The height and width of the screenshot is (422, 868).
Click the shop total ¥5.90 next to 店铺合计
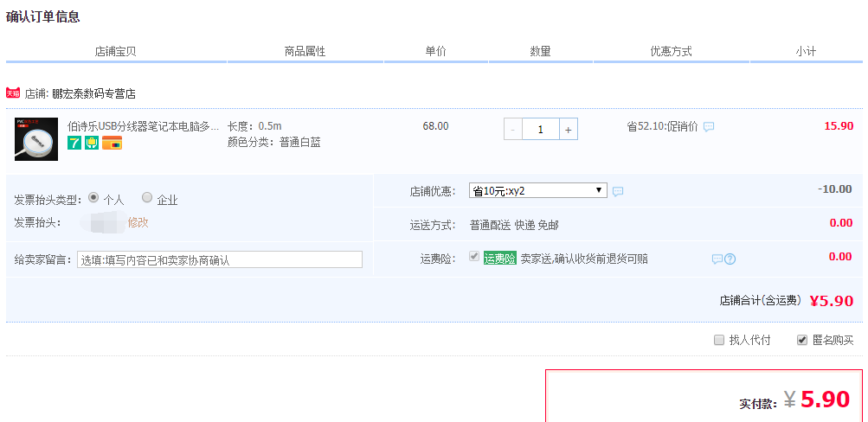tap(832, 301)
